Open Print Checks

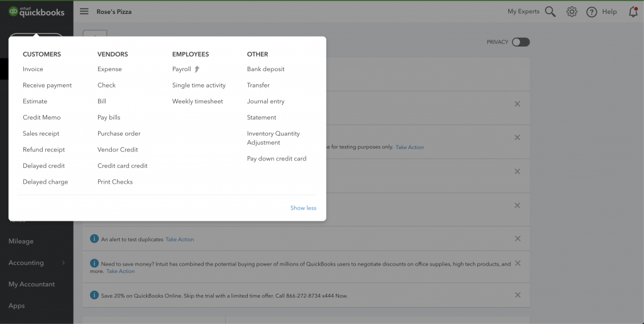pyautogui.click(x=115, y=182)
